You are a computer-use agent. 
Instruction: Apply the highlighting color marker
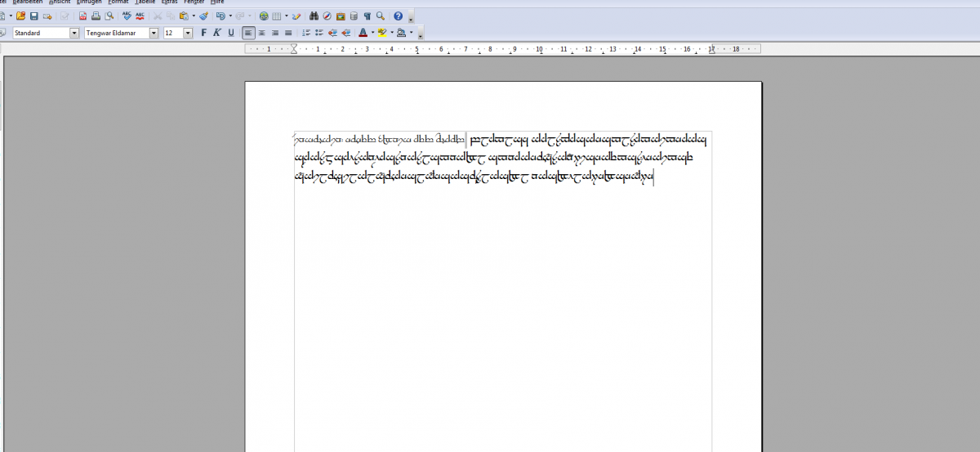[382, 33]
